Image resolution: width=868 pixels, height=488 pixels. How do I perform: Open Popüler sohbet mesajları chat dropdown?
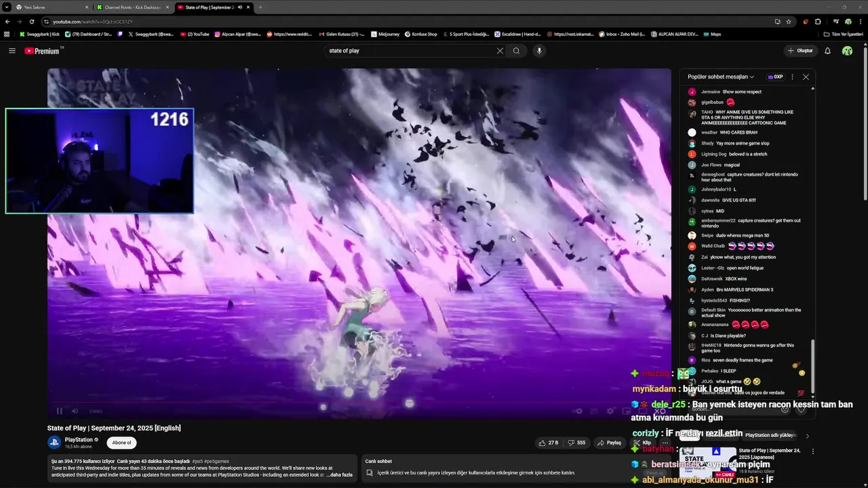click(720, 77)
